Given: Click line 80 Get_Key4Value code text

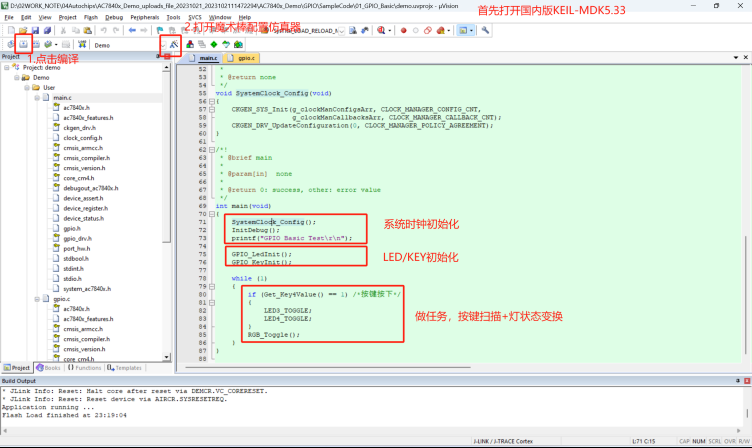Looking at the screenshot, I should pyautogui.click(x=293, y=295).
